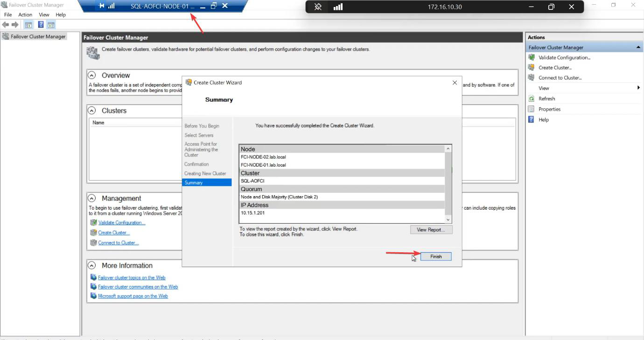Open the Validate Configuration link under Management
Image resolution: width=644 pixels, height=340 pixels.
pyautogui.click(x=122, y=223)
